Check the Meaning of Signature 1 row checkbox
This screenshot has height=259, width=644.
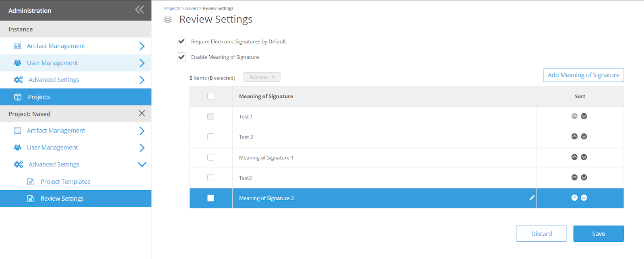(x=211, y=157)
